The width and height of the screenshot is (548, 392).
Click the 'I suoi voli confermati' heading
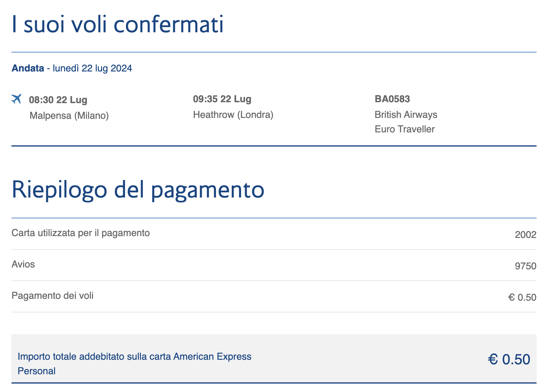(x=117, y=24)
